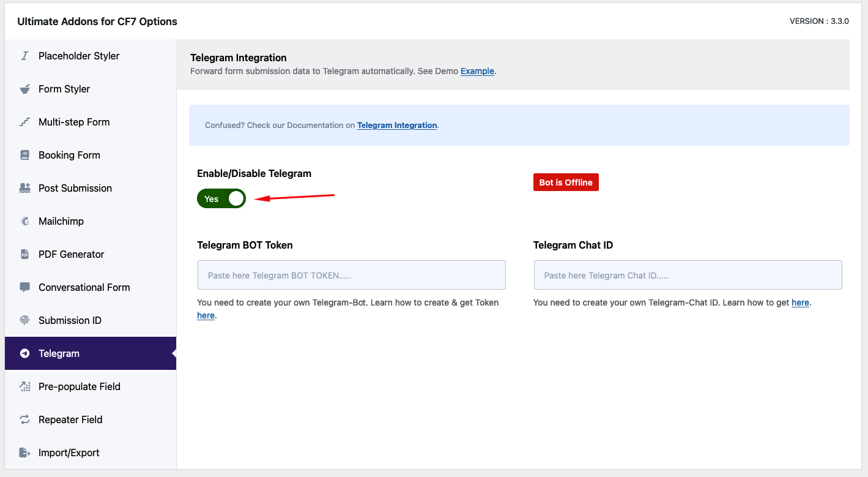This screenshot has width=868, height=477.
Task: Open Submission ID settings
Action: (x=91, y=320)
